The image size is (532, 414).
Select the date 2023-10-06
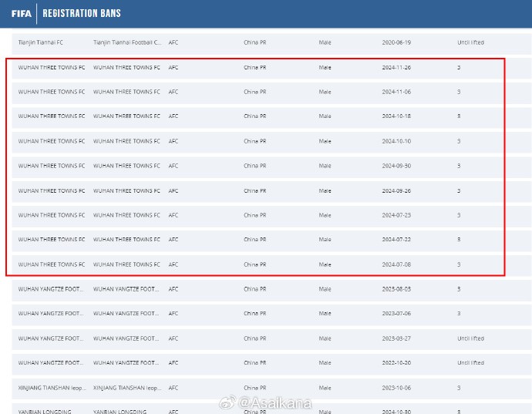(x=396, y=388)
